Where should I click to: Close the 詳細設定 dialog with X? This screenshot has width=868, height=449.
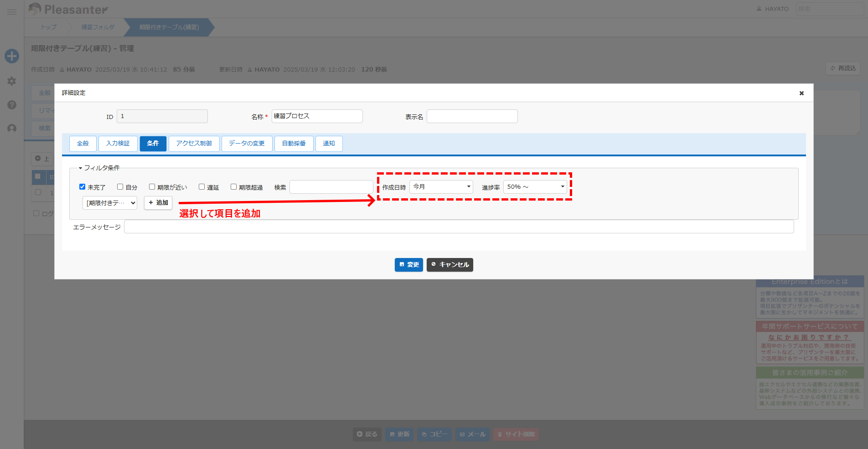click(801, 93)
